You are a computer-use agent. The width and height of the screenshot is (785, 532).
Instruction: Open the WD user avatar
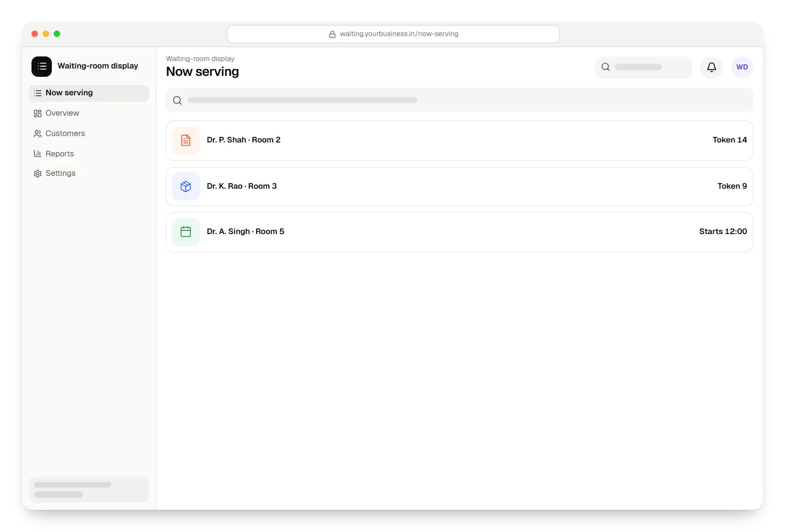[x=742, y=68]
